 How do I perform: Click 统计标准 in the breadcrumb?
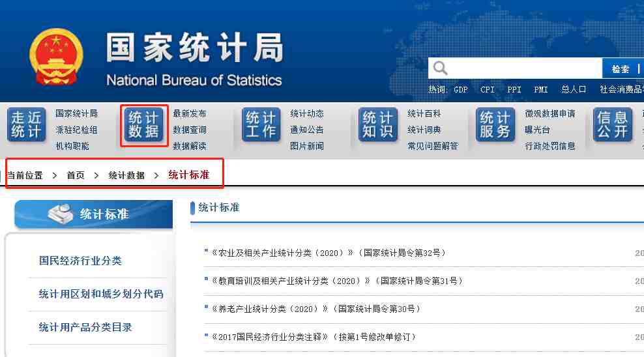189,175
